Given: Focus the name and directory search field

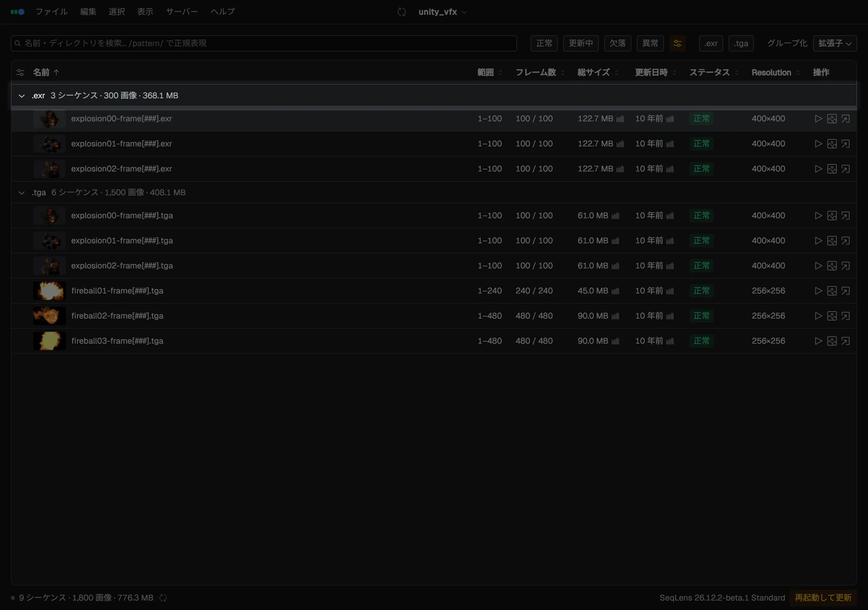Looking at the screenshot, I should 264,43.
